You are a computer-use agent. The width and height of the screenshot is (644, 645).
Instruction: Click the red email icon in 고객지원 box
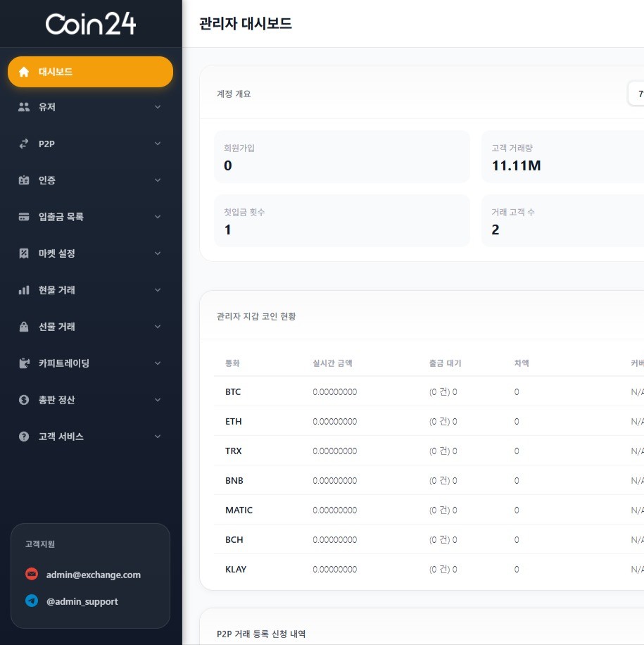pos(31,574)
